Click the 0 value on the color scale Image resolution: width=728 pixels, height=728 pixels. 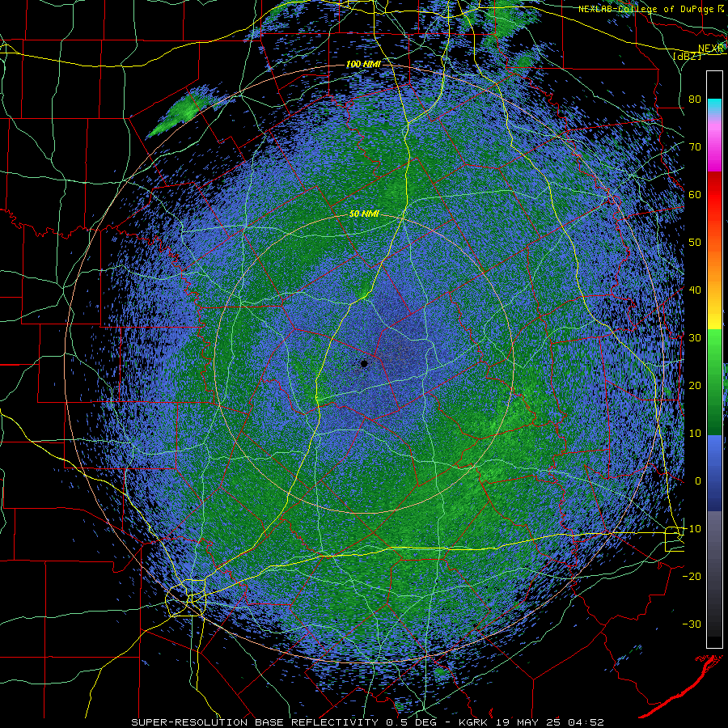[698, 481]
